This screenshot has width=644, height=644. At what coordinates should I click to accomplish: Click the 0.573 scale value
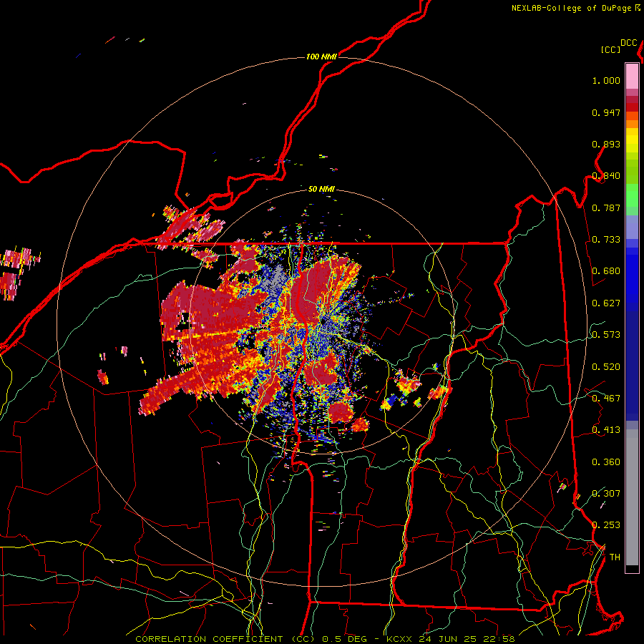[x=606, y=335]
